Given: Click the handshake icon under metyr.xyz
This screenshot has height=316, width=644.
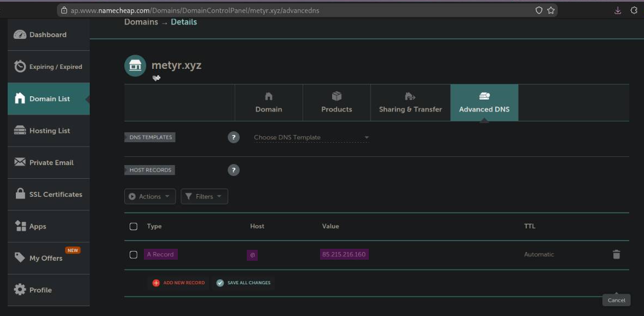Looking at the screenshot, I should click(x=156, y=78).
